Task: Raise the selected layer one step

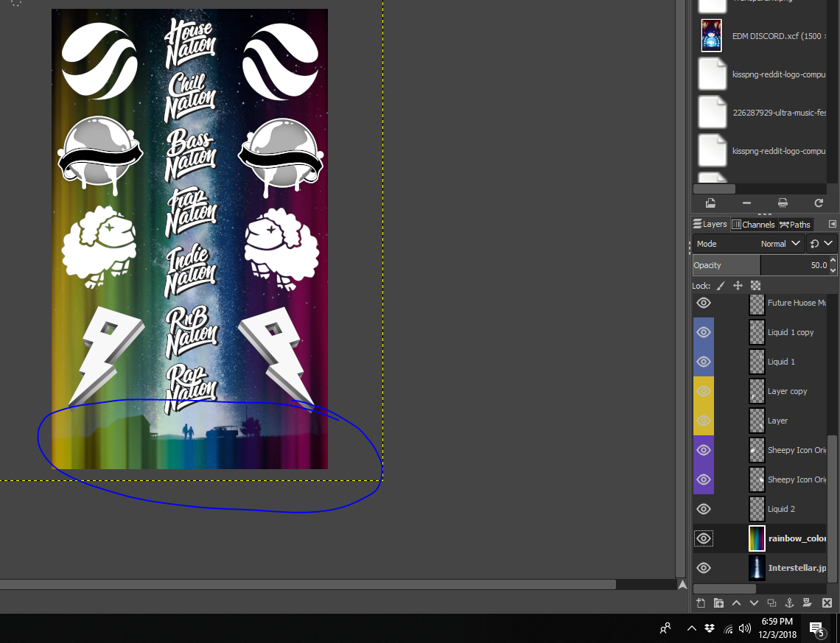Action: click(736, 603)
